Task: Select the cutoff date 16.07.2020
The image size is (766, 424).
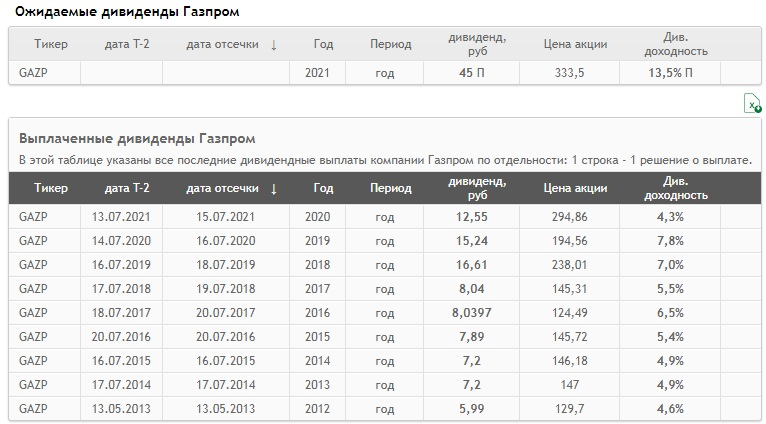Action: pyautogui.click(x=226, y=241)
